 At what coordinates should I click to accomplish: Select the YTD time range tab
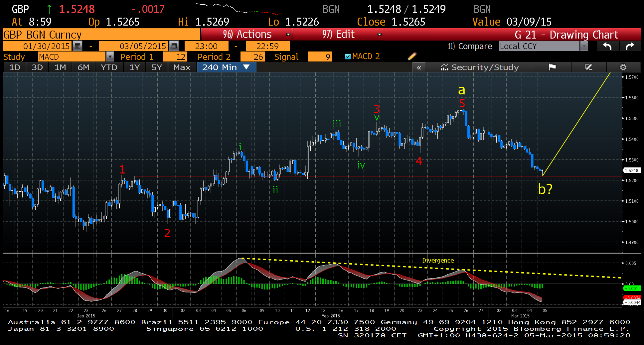pos(109,67)
